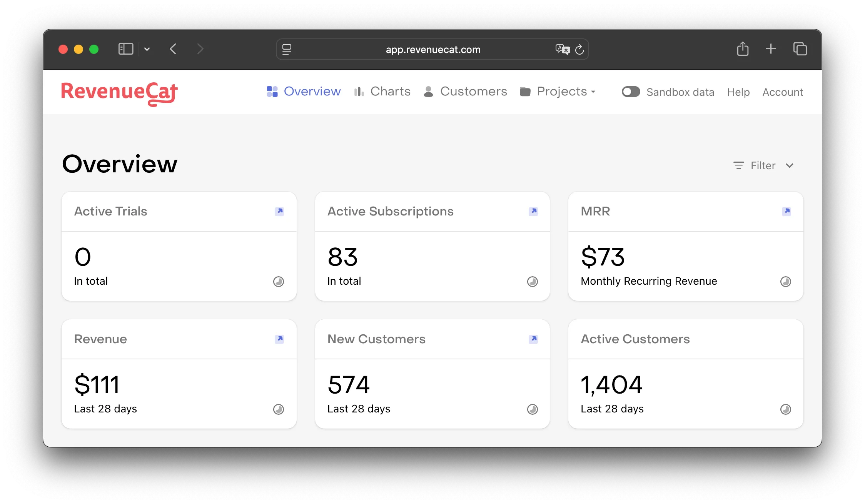Open the Help link
Screen dimensions: 865x504
(738, 92)
